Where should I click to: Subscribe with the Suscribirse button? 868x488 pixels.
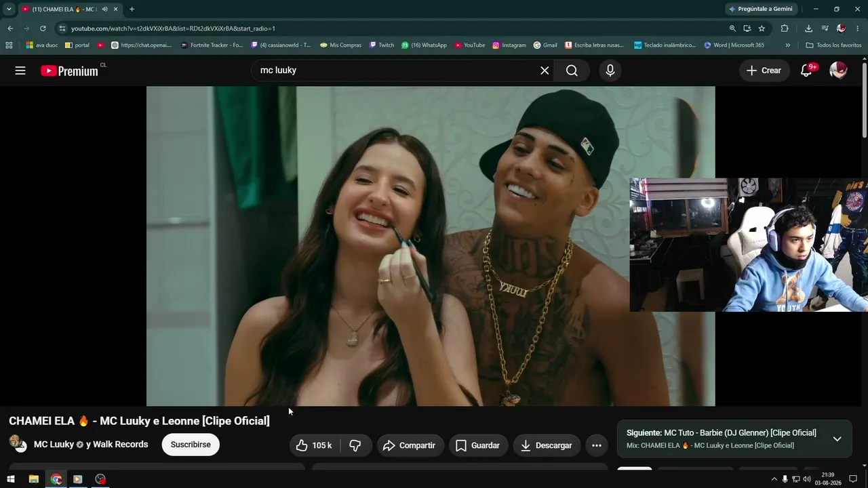click(x=191, y=445)
